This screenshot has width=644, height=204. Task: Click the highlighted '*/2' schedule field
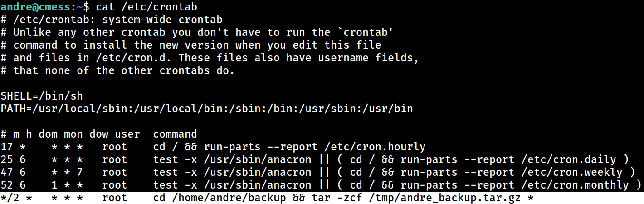point(10,198)
